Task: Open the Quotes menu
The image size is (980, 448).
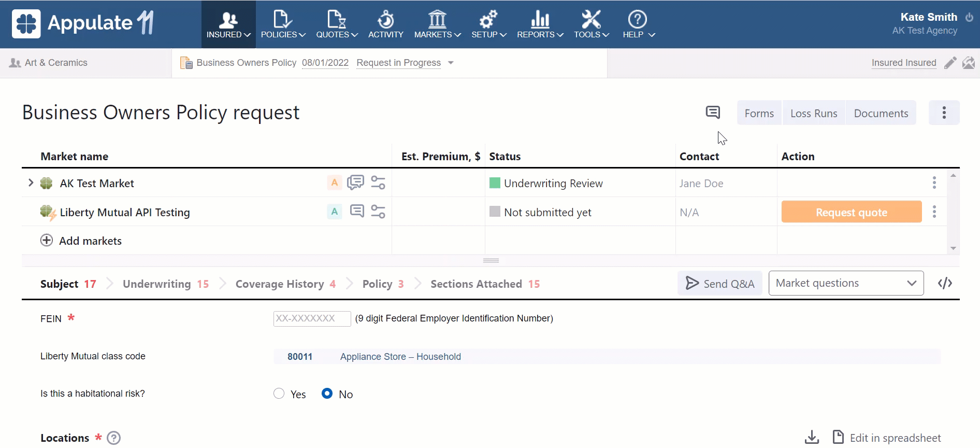Action: pyautogui.click(x=337, y=24)
